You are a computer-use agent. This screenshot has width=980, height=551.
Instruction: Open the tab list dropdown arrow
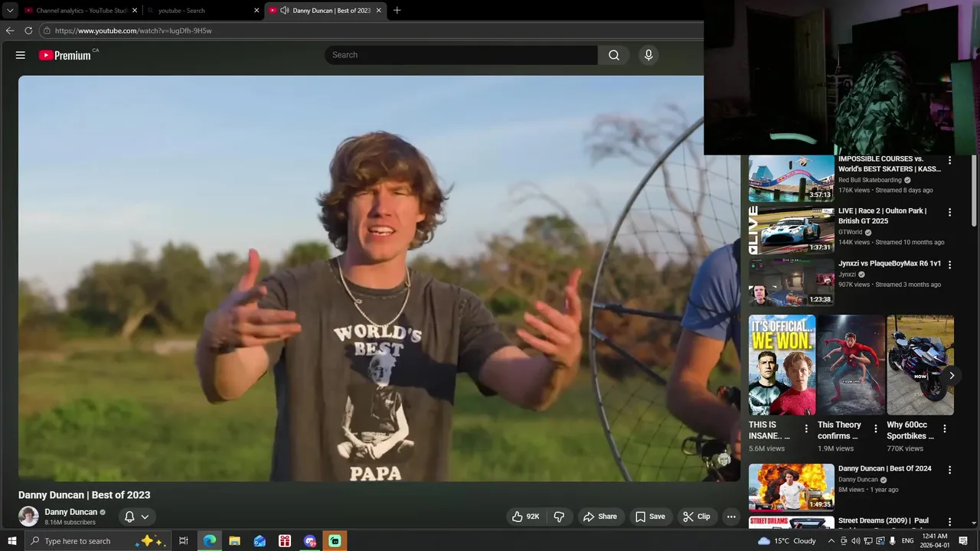click(x=10, y=11)
